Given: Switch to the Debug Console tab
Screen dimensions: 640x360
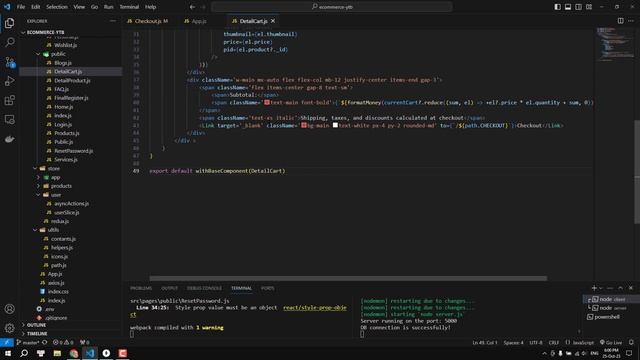Looking at the screenshot, I should tap(204, 288).
